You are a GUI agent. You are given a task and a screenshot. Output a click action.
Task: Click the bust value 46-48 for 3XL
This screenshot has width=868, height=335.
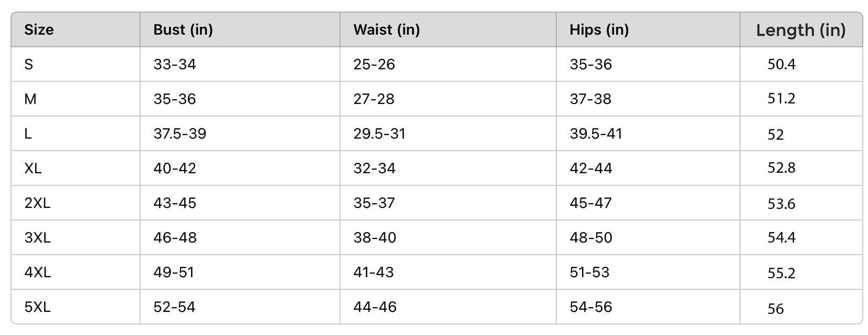coord(175,238)
